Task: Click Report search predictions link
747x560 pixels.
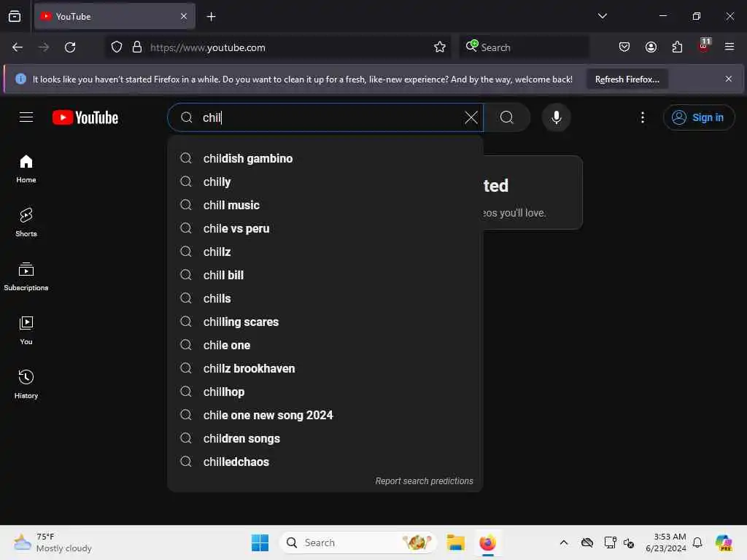Action: [424, 481]
